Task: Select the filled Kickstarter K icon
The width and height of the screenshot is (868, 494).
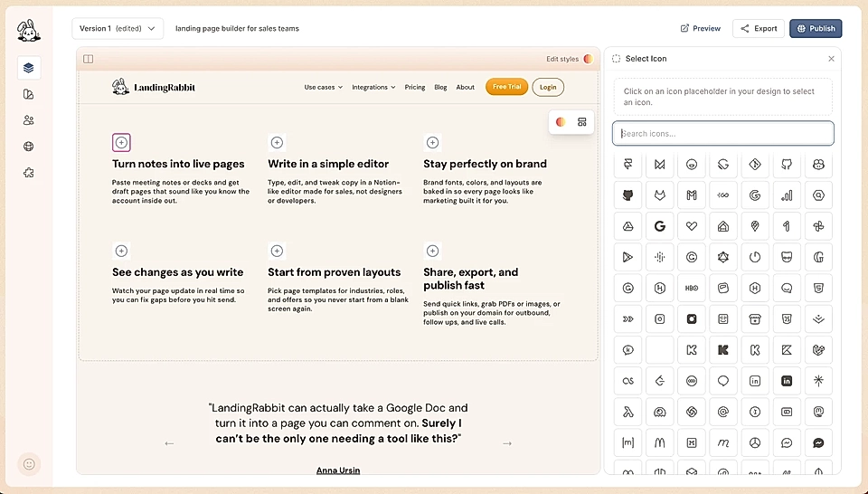Action: click(723, 350)
